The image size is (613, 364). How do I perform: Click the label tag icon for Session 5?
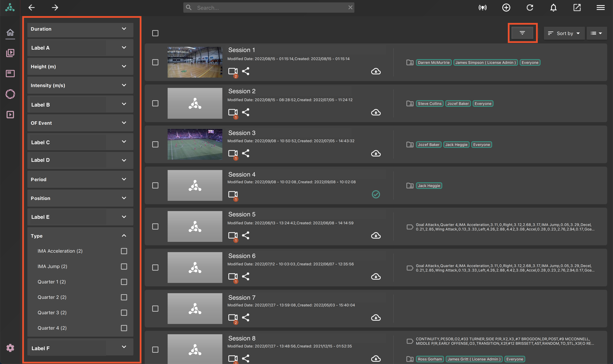[x=410, y=227]
